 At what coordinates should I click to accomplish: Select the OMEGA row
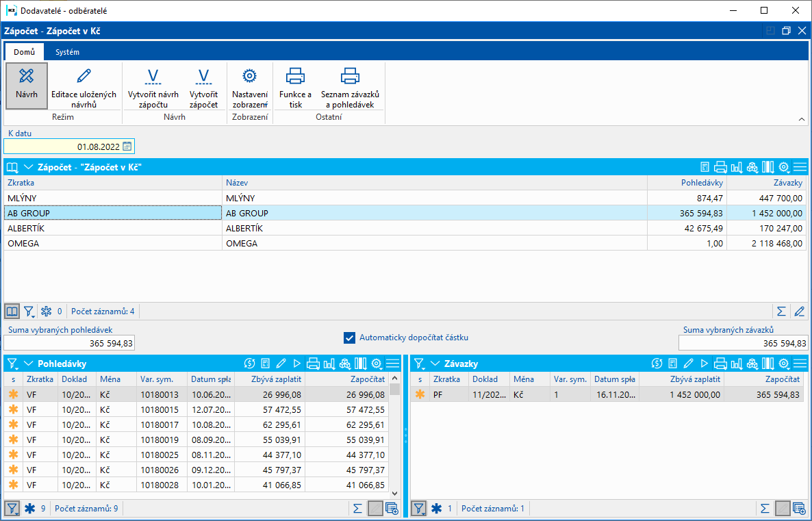(x=113, y=243)
